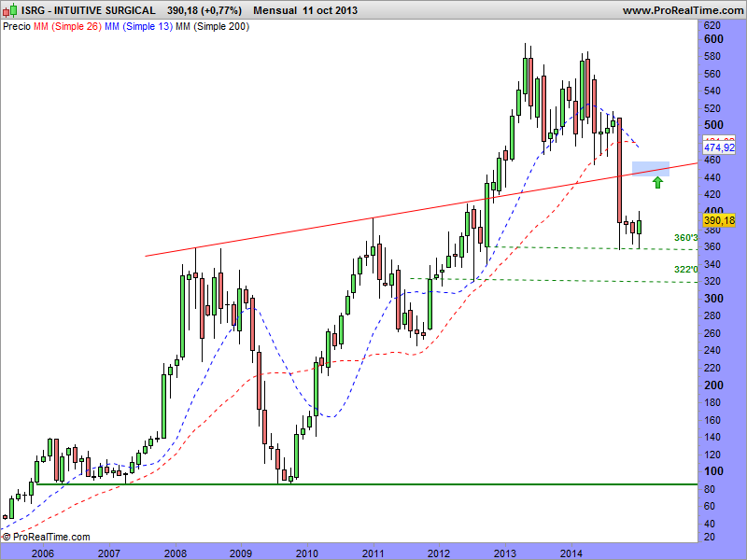Click the 220 price axis value
Screen dimensions: 747x560
coord(712,368)
